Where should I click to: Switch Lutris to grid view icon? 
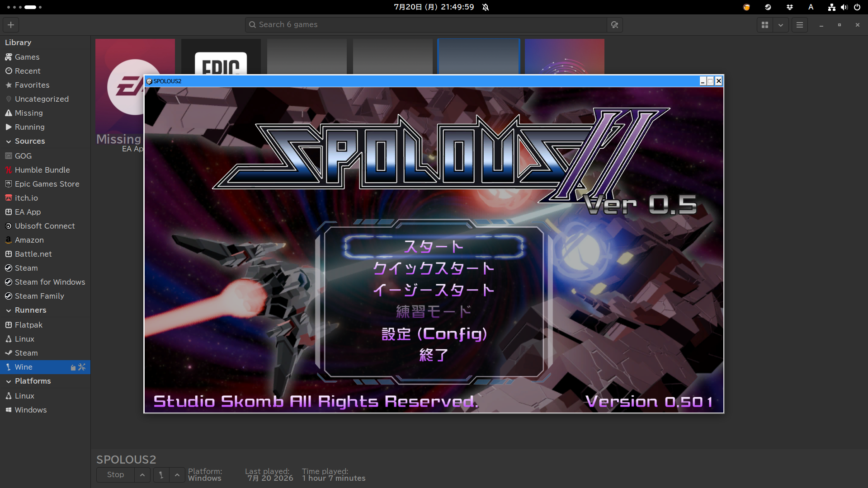click(x=765, y=25)
